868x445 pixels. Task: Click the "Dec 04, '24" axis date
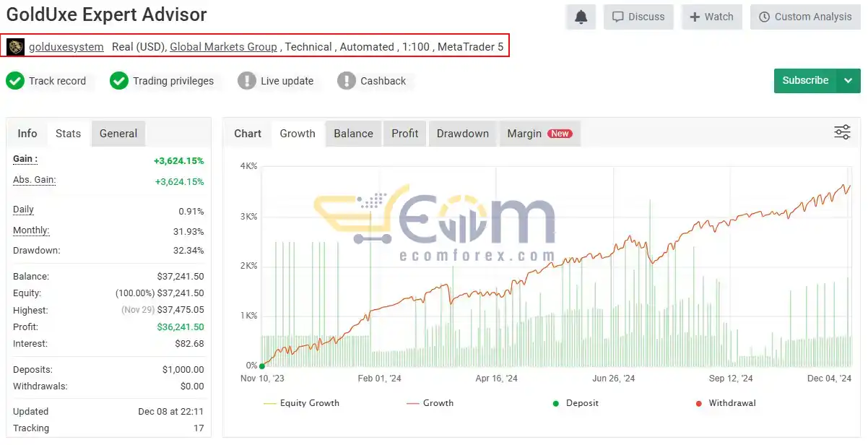[830, 379]
